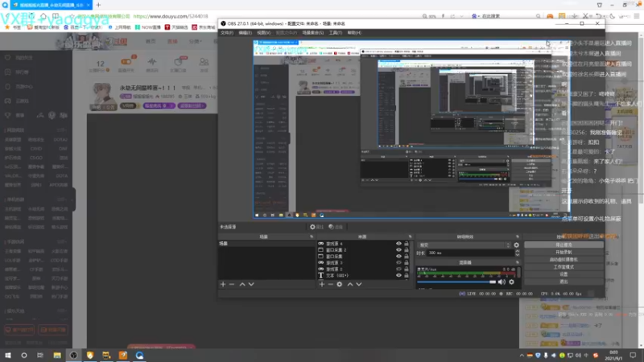
Task: Open the 工具(T) menu in OBS
Action: pyautogui.click(x=335, y=33)
